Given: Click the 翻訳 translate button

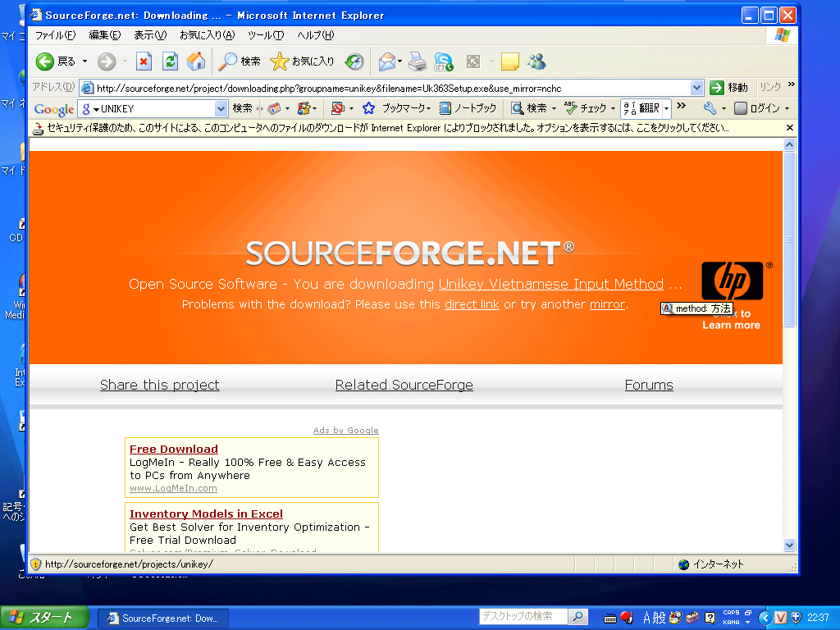Looking at the screenshot, I should point(641,108).
